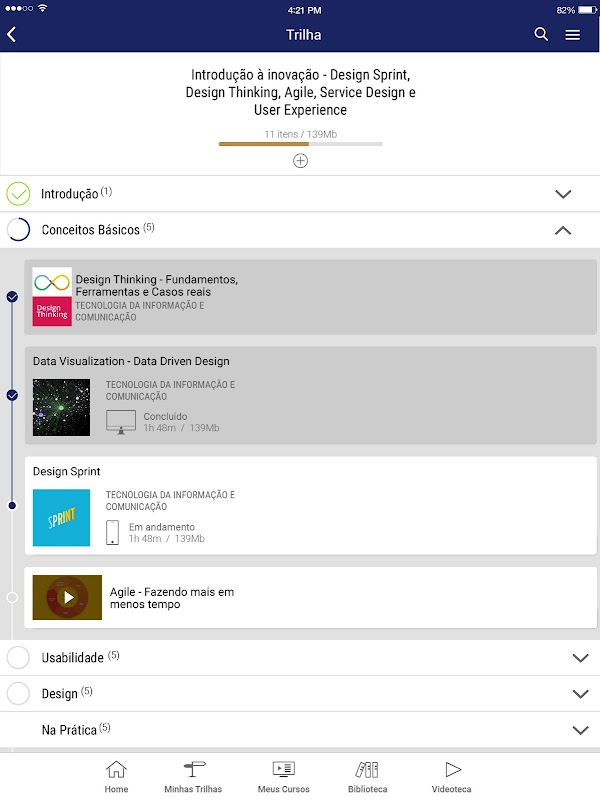Toggle the Introdução green completion checkmark

(18, 193)
